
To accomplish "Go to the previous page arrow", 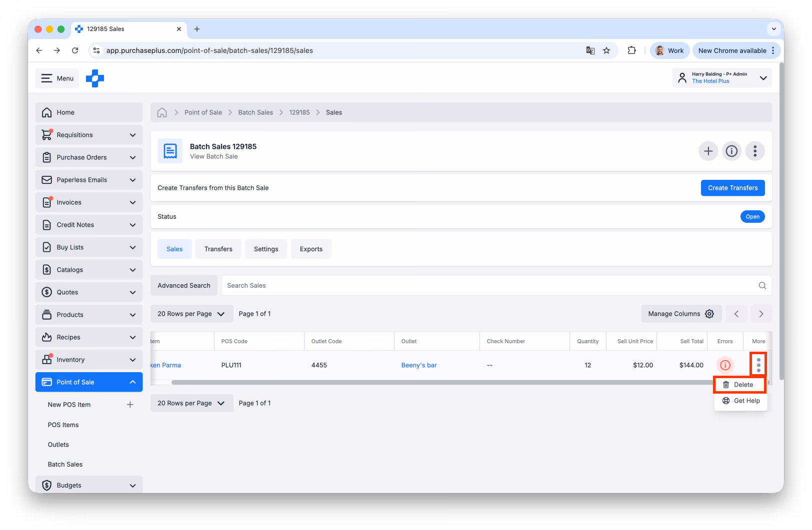I will [x=736, y=314].
